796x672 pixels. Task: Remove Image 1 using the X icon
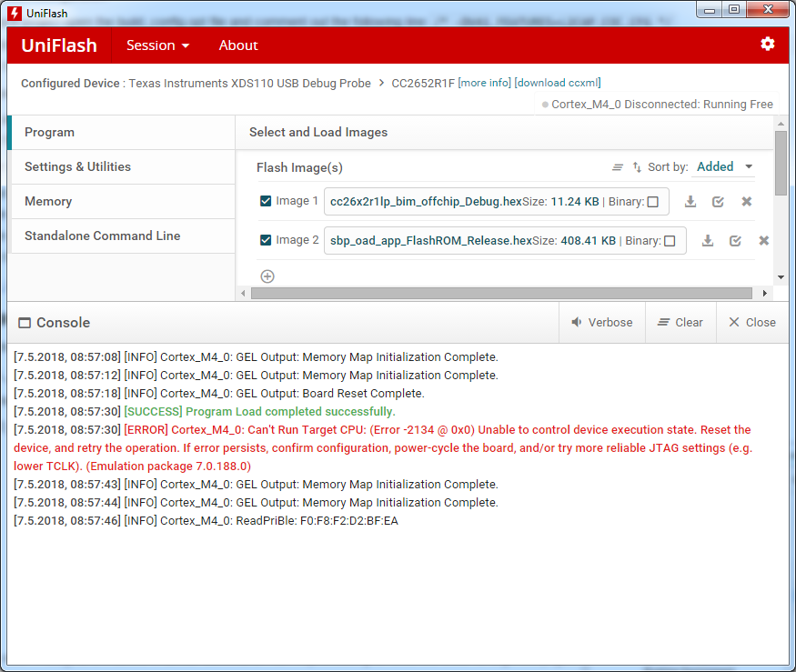pos(746,201)
